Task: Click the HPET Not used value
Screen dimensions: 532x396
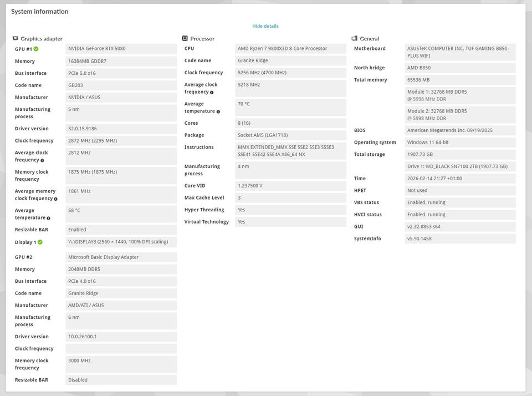Action: pyautogui.click(x=460, y=191)
